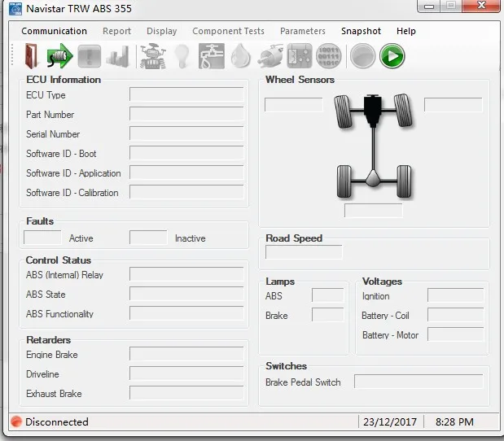This screenshot has height=441, width=504.
Task: Click the Software ID - Application field
Action: pyautogui.click(x=186, y=172)
